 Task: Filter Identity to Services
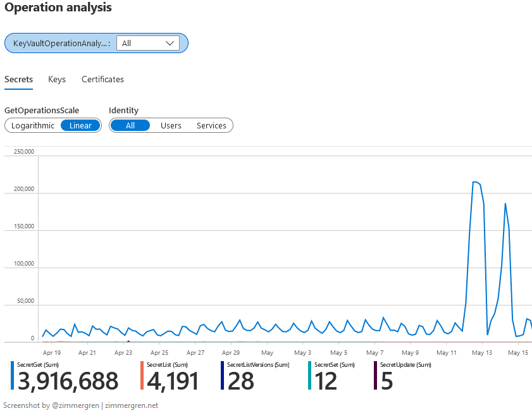tap(211, 125)
